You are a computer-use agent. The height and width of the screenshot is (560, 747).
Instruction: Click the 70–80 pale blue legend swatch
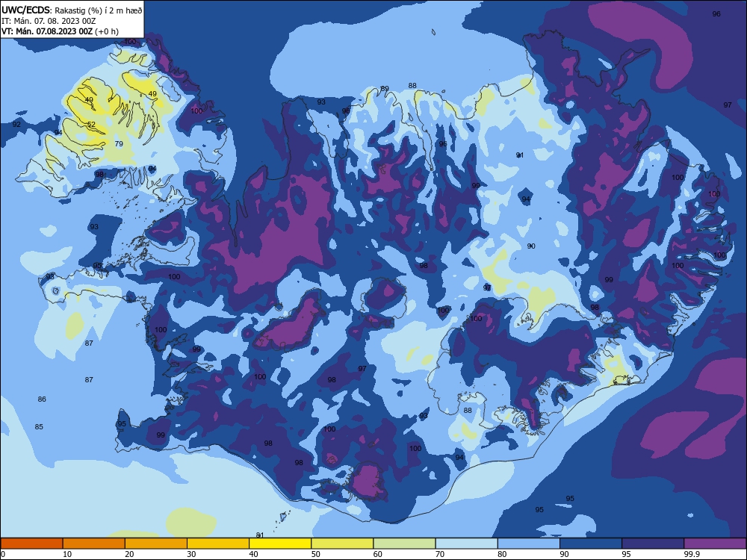(x=467, y=544)
